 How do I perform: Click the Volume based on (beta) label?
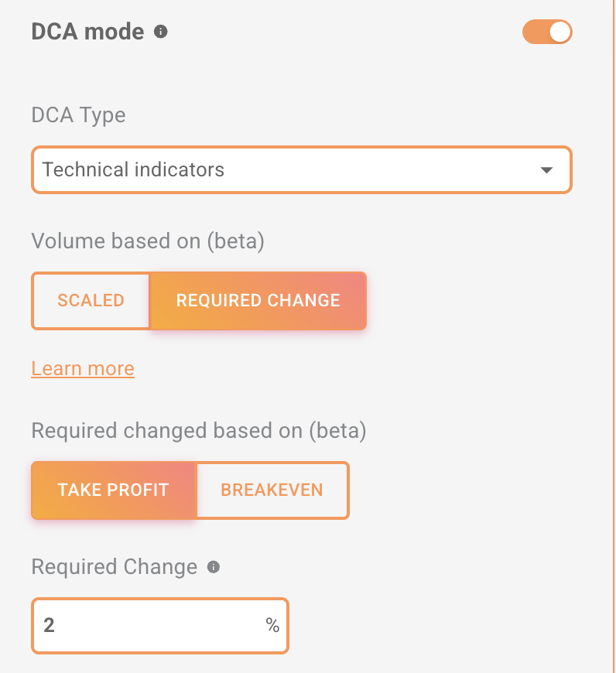pyautogui.click(x=148, y=241)
